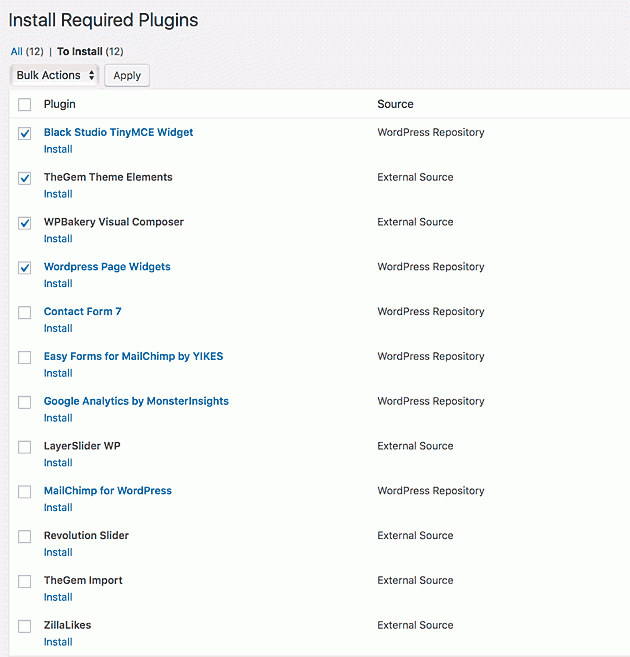Select the TheGem Import plugin name
Screen dimensions: 630x657
pos(83,581)
